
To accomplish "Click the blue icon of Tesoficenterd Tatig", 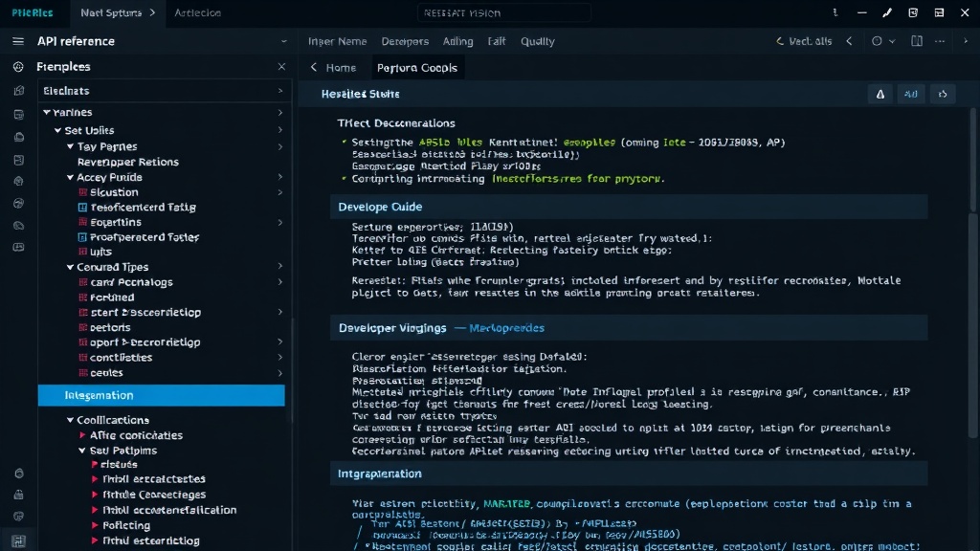I will pyautogui.click(x=82, y=208).
